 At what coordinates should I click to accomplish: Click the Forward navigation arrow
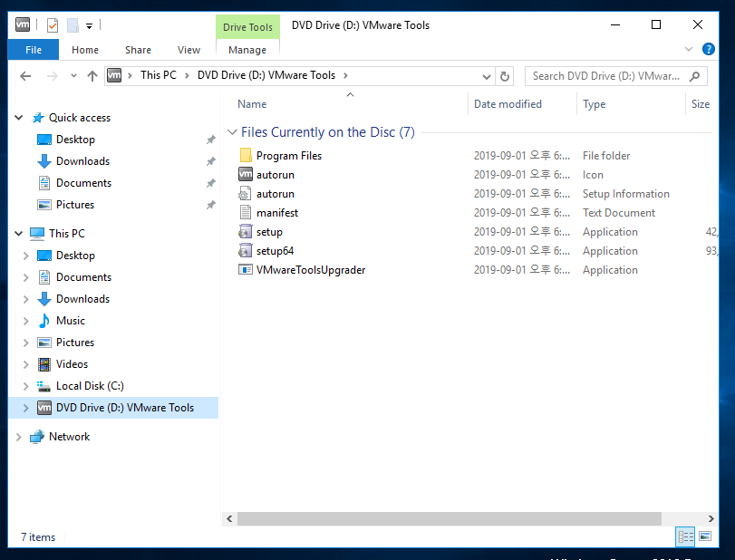[x=53, y=76]
